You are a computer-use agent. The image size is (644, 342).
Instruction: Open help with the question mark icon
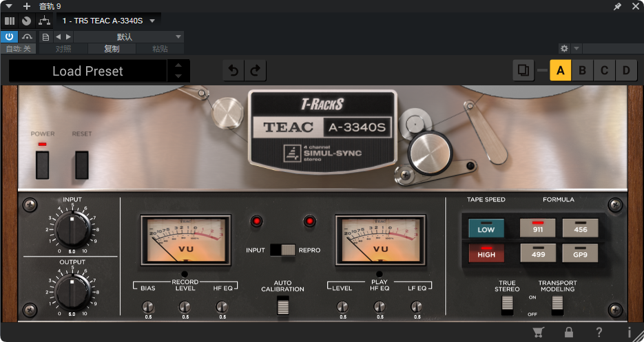599,332
